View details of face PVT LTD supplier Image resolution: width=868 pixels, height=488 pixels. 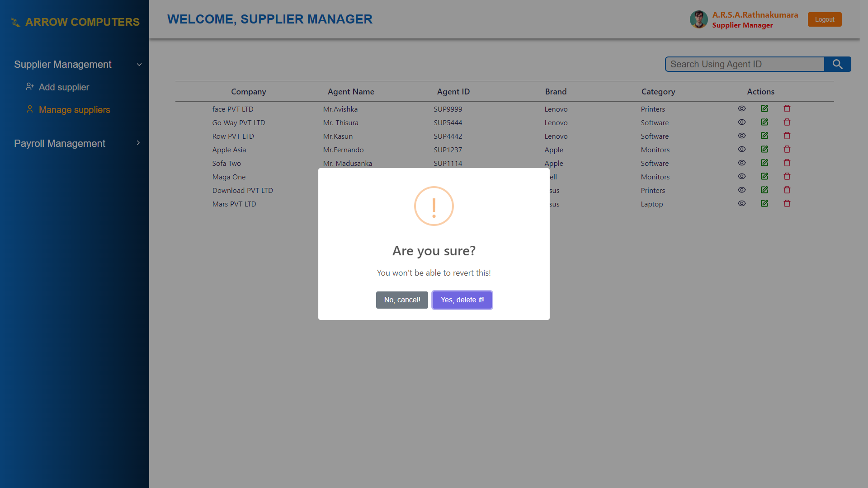pyautogui.click(x=741, y=108)
